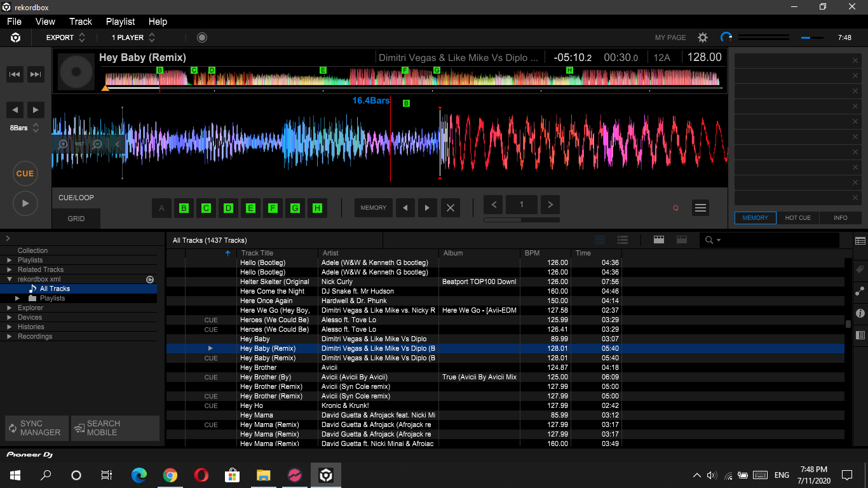Open the Opera browser in taskbar
This screenshot has width=868, height=488.
tap(201, 475)
